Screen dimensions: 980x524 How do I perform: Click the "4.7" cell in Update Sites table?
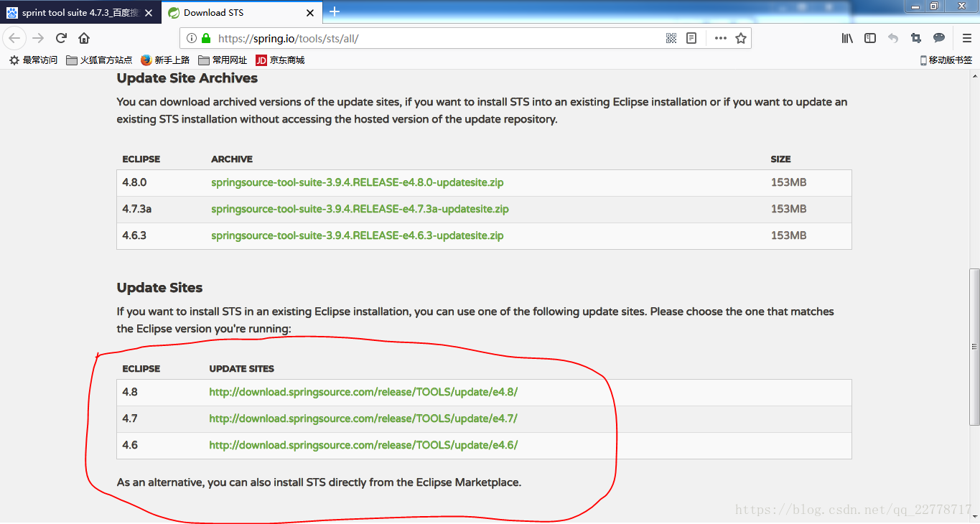130,418
